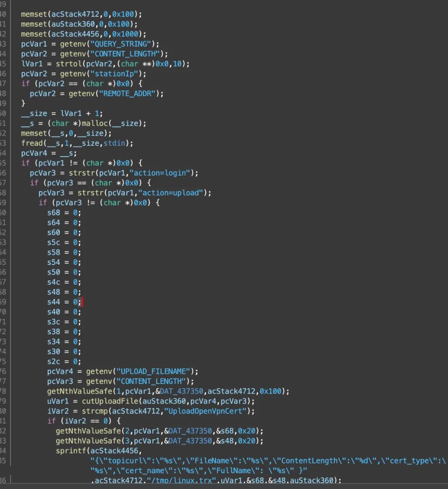The width and height of the screenshot is (448, 489).
Task: Click the line if (pcVar1 != (char *)0x0)
Action: 82,163
